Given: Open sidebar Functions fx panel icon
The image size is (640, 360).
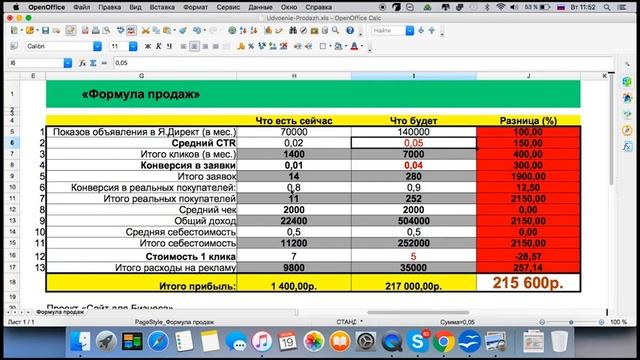Looking at the screenshot, I should click(627, 146).
